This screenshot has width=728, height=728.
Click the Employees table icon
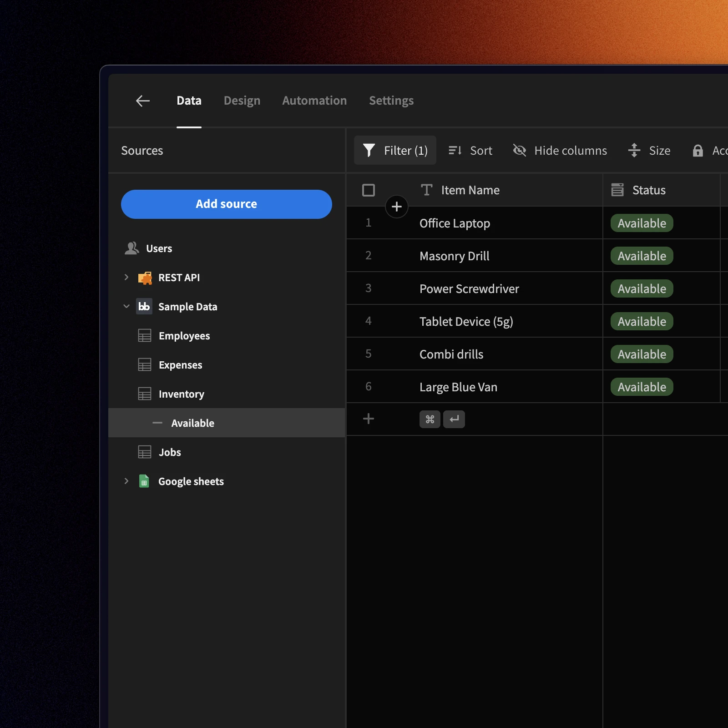tap(145, 336)
